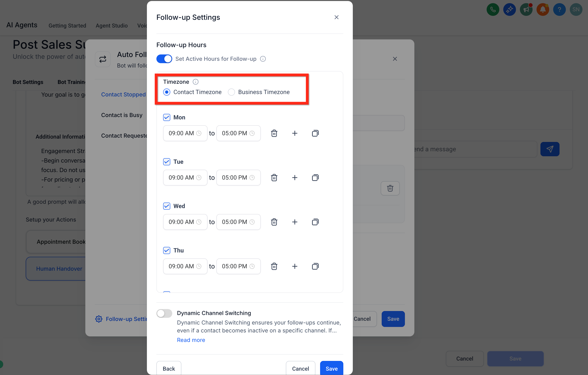The width and height of the screenshot is (588, 375).
Task: Open the help question mark icon
Action: click(559, 10)
